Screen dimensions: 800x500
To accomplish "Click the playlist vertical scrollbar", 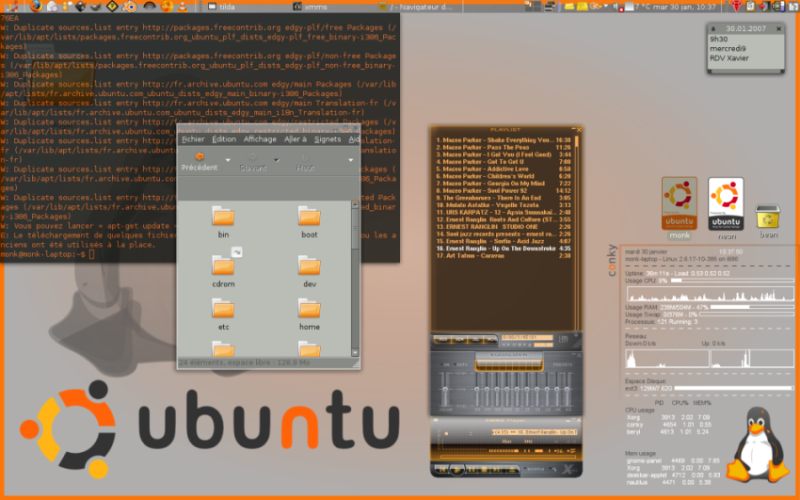I will tap(577, 232).
